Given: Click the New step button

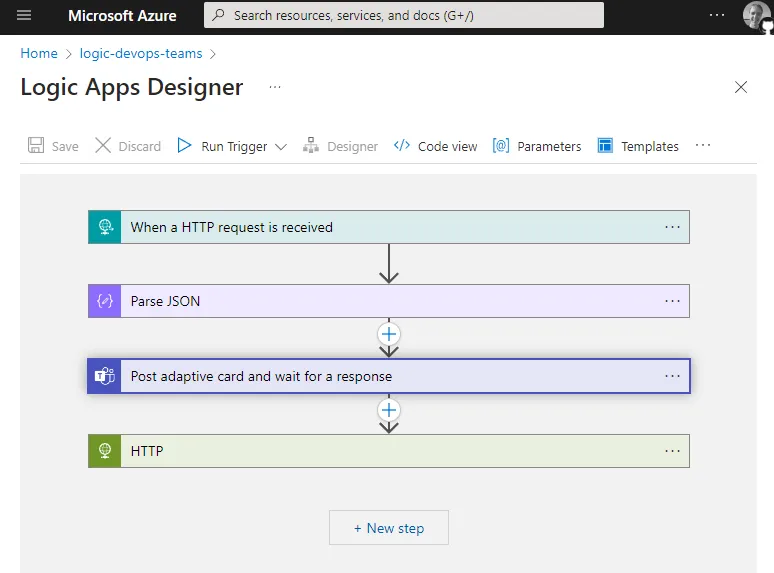Looking at the screenshot, I should (389, 528).
